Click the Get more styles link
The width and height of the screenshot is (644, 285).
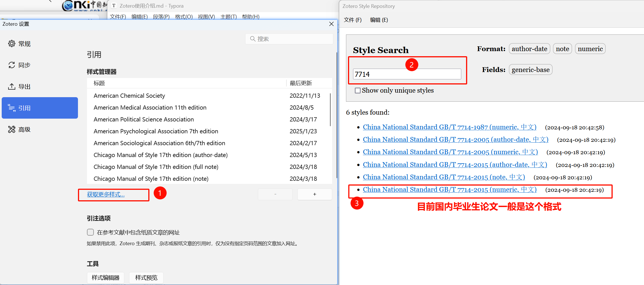click(x=106, y=194)
